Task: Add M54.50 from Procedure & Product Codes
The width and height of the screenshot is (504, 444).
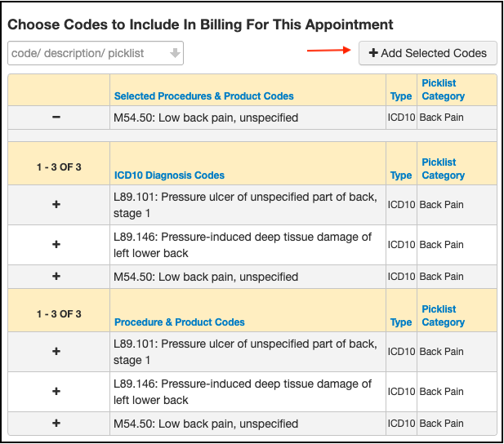Action: [56, 424]
